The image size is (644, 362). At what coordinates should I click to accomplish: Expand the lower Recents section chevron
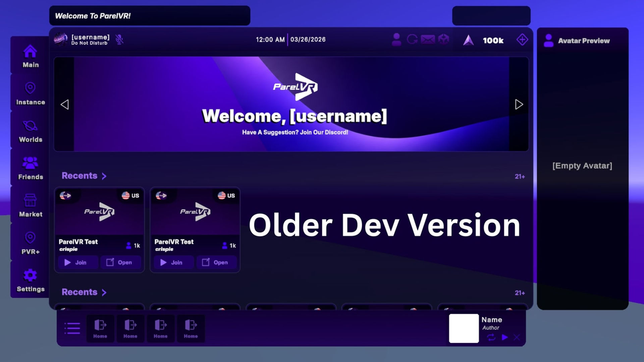pyautogui.click(x=104, y=293)
